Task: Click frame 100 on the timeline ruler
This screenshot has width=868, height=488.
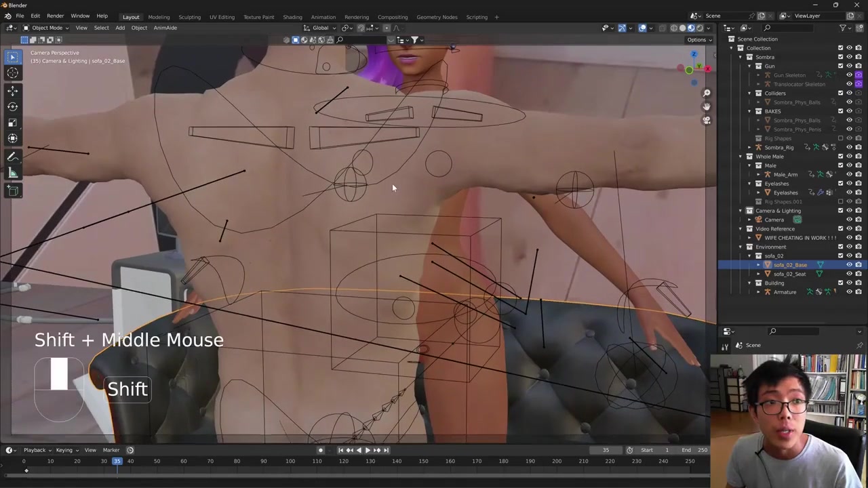Action: [290, 462]
